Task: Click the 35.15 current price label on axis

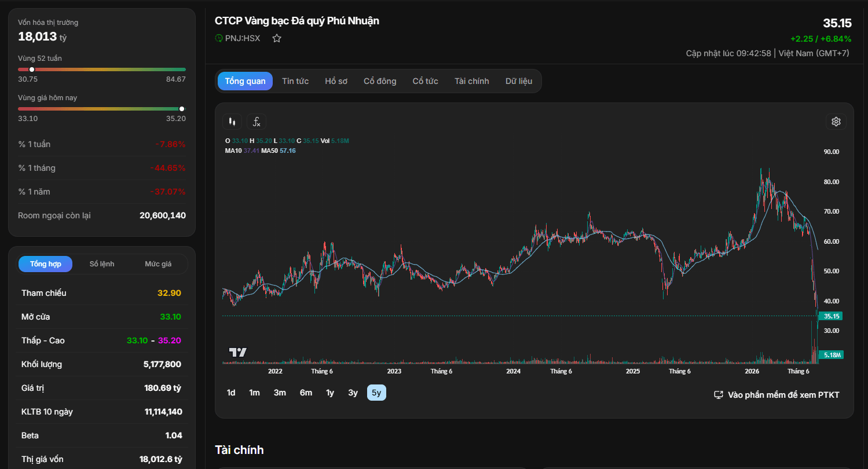Action: coord(830,316)
